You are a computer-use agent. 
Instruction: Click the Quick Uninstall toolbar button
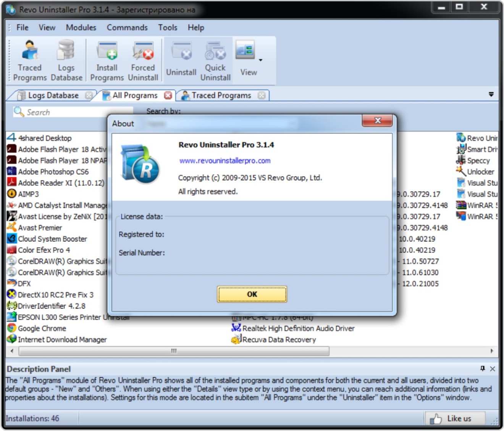tap(216, 61)
